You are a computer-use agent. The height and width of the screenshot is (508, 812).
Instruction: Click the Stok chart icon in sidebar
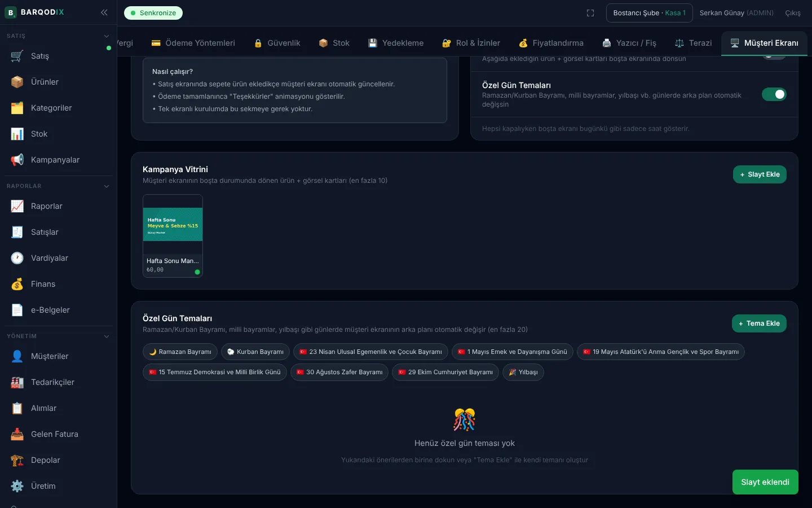point(17,134)
